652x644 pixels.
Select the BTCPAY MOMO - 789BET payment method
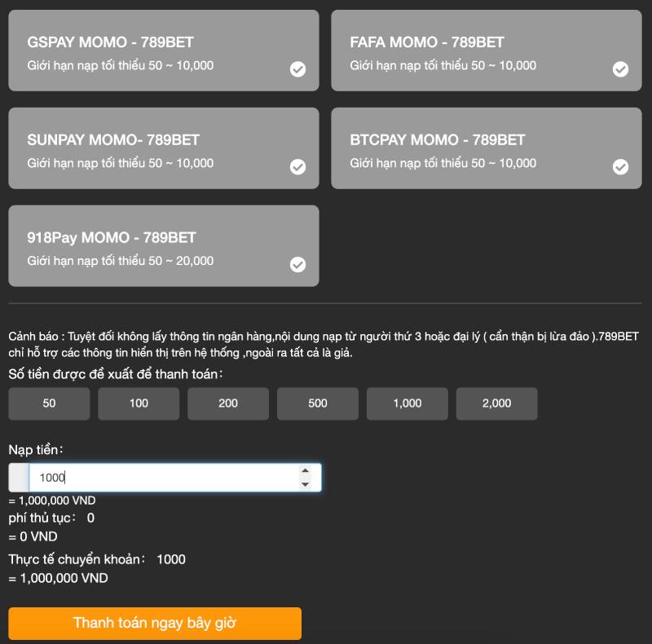[486, 147]
